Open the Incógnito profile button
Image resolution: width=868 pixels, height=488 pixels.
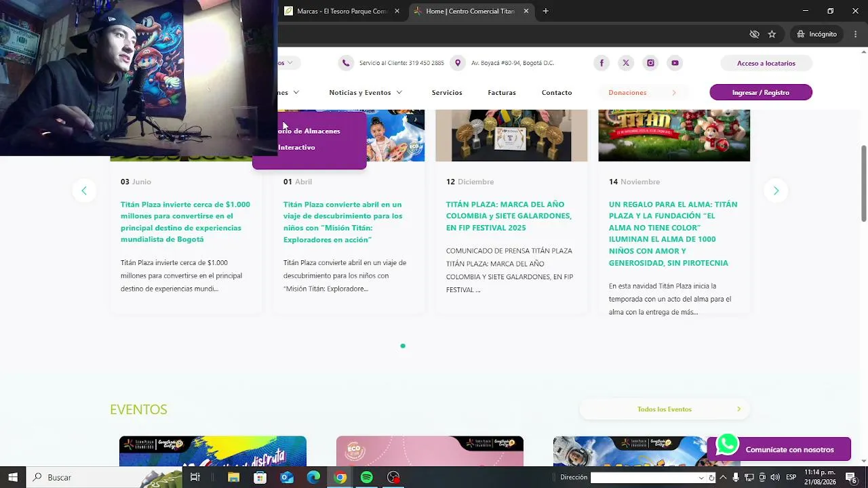point(817,34)
